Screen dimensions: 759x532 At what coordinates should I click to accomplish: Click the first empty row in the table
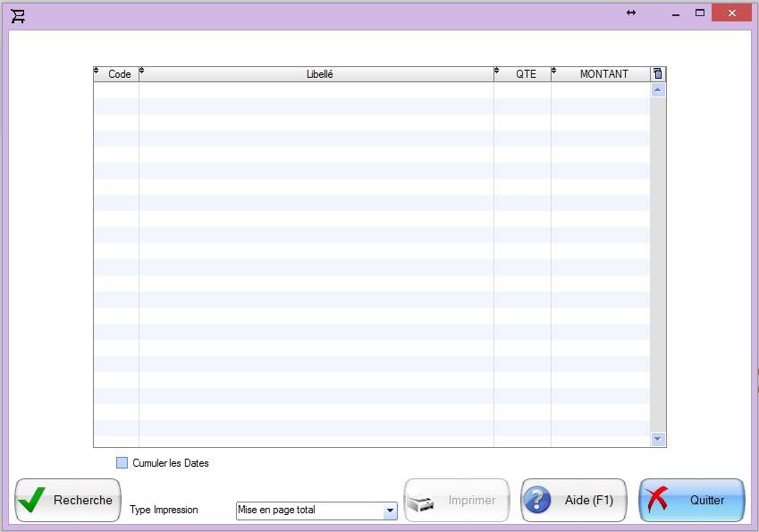371,90
